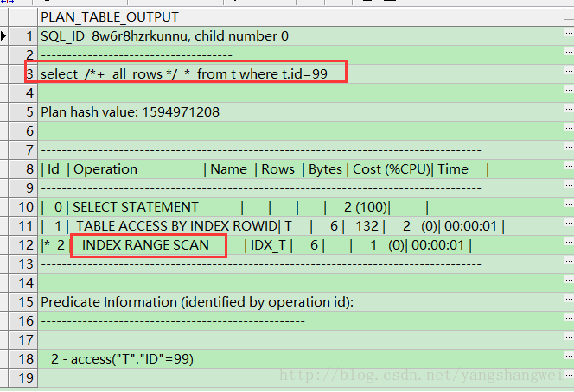Image resolution: width=574 pixels, height=392 pixels.
Task: Click the Plan hash value 1594971208 cell
Action: pos(130,112)
